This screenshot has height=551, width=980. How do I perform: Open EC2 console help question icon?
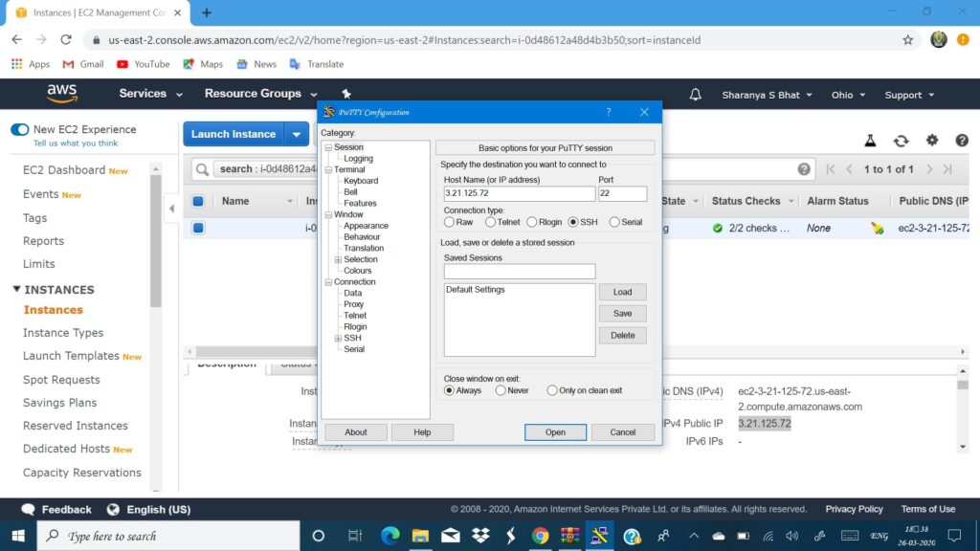click(x=962, y=141)
